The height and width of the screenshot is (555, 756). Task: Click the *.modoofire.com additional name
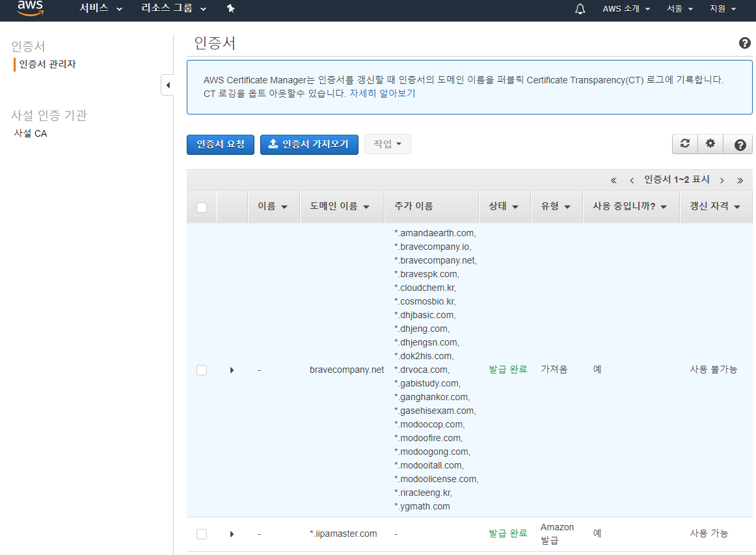428,439
